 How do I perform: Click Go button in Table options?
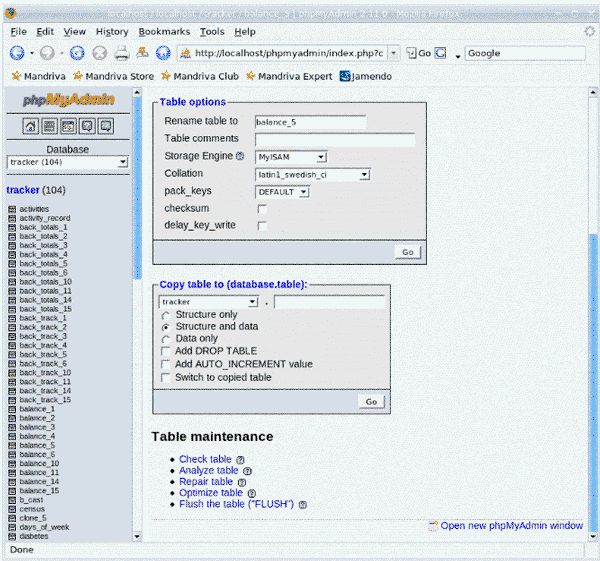(x=408, y=252)
